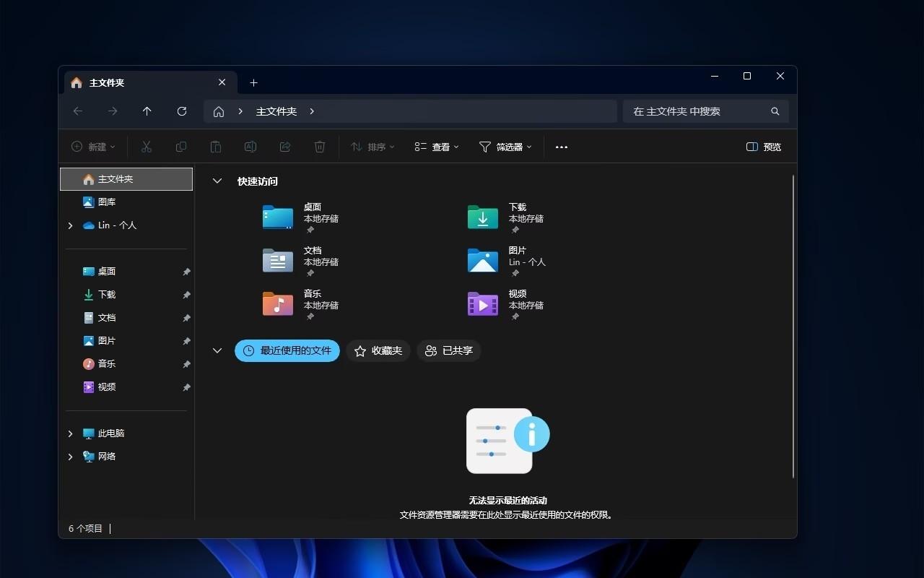Image resolution: width=924 pixels, height=578 pixels.
Task: Select 主文件夹 in the sidebar
Action: click(126, 179)
